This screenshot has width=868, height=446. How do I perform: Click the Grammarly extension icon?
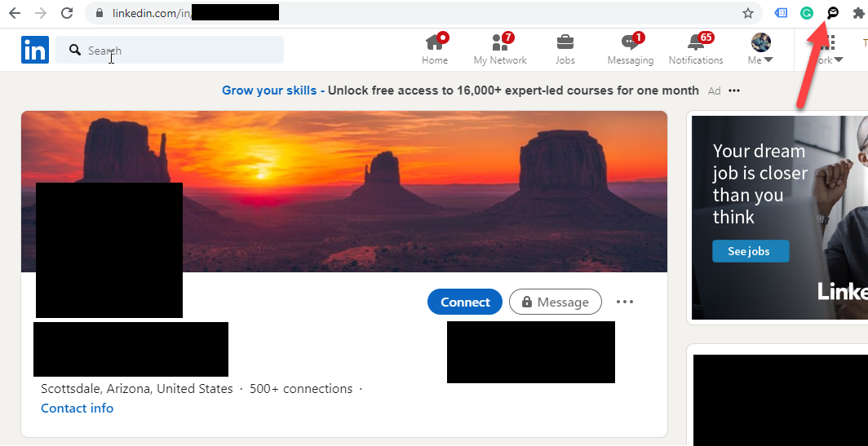tap(807, 13)
